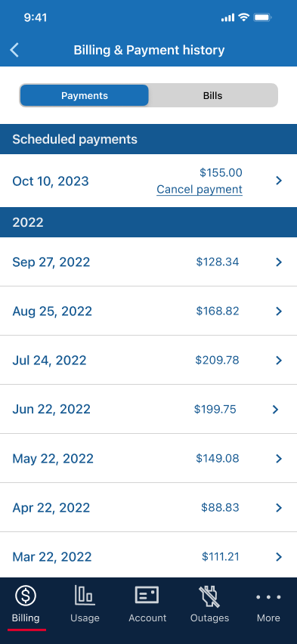Tap the cellular signal bars icon
Image resolution: width=297 pixels, height=644 pixels.
point(227,17)
